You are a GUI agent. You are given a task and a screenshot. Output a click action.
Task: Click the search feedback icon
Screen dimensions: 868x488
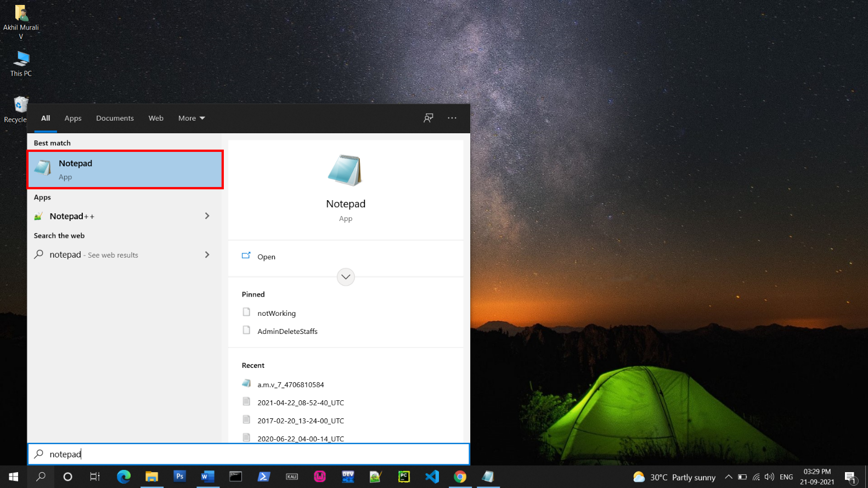(x=429, y=118)
